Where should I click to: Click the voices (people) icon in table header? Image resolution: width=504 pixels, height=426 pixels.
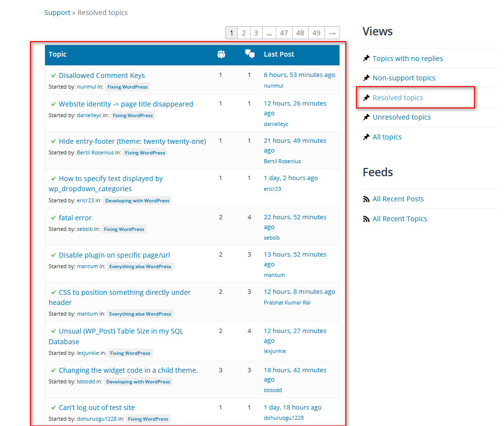tap(221, 54)
